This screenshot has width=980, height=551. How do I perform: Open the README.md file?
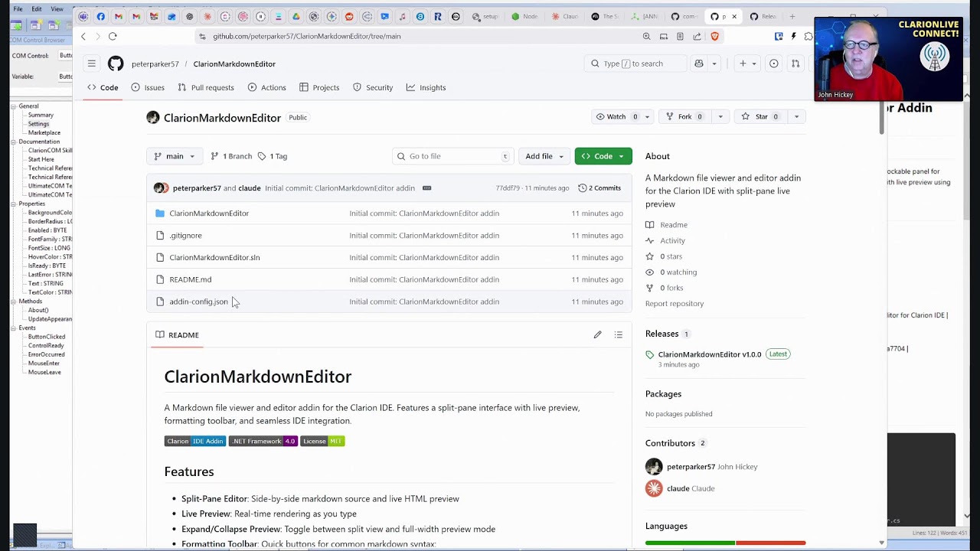click(x=191, y=279)
